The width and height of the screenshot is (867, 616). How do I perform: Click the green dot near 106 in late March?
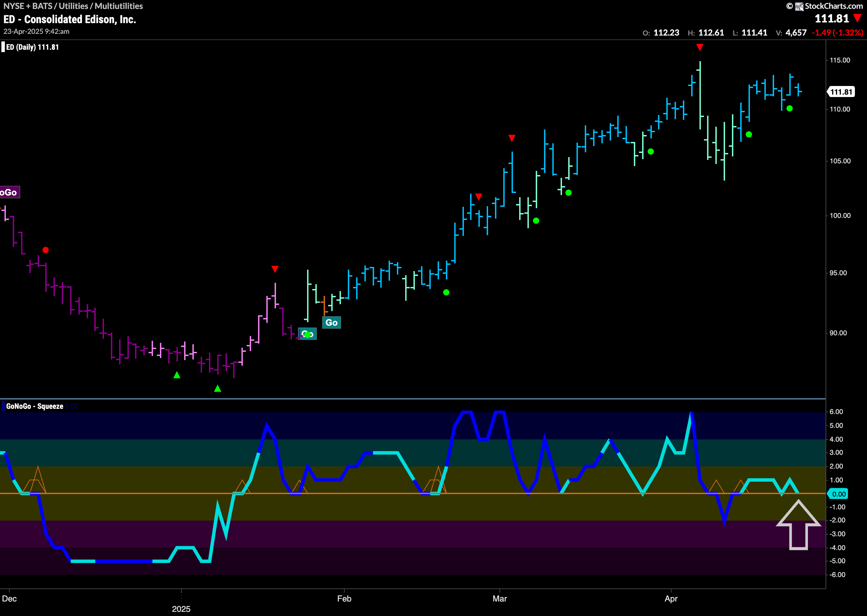pos(651,152)
